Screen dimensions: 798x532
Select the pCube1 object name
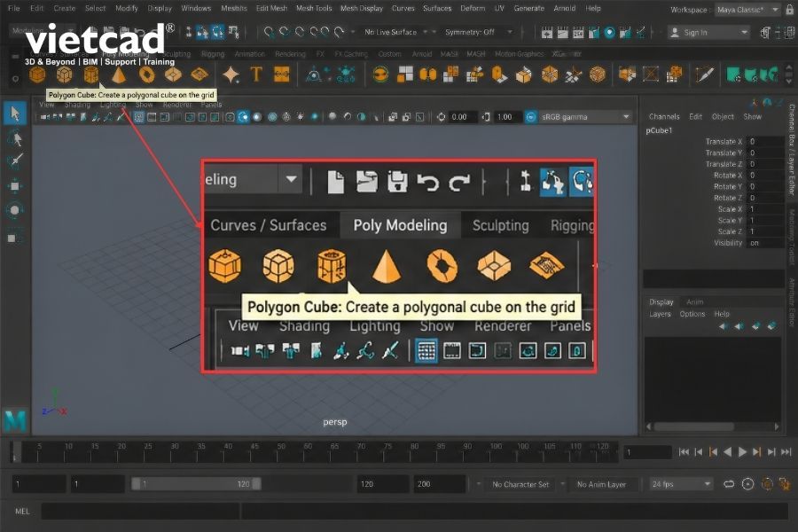(x=659, y=130)
